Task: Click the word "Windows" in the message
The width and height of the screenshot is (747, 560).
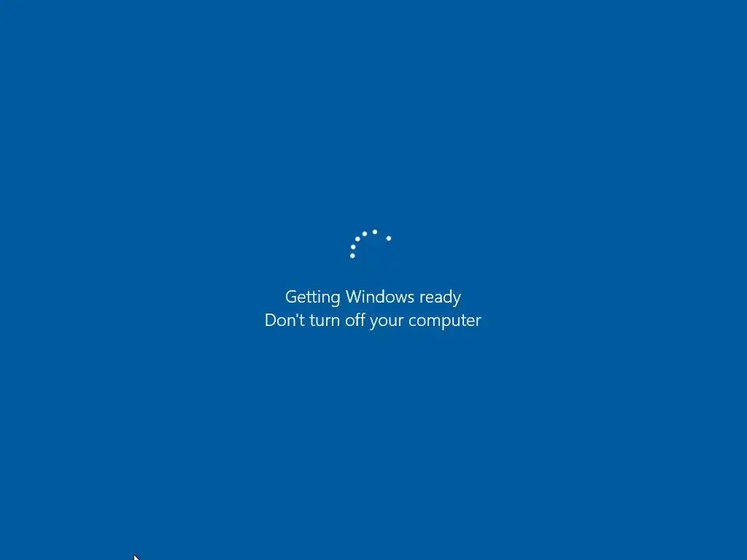Action: (x=380, y=297)
